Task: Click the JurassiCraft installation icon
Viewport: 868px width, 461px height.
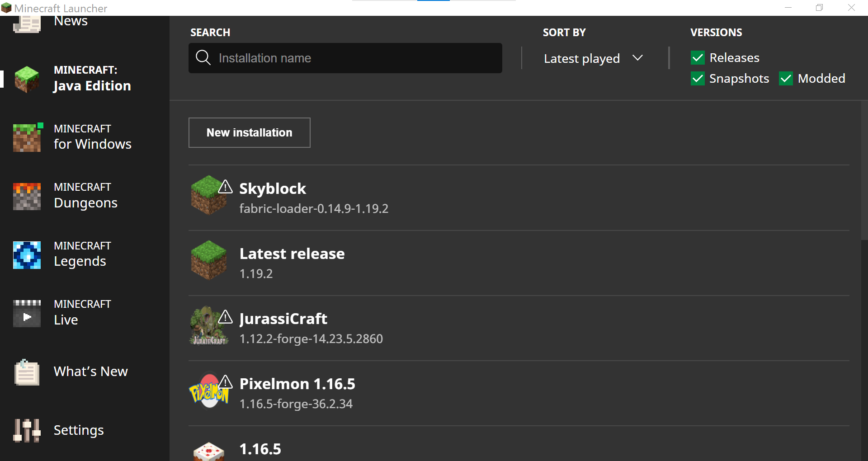Action: (208, 325)
